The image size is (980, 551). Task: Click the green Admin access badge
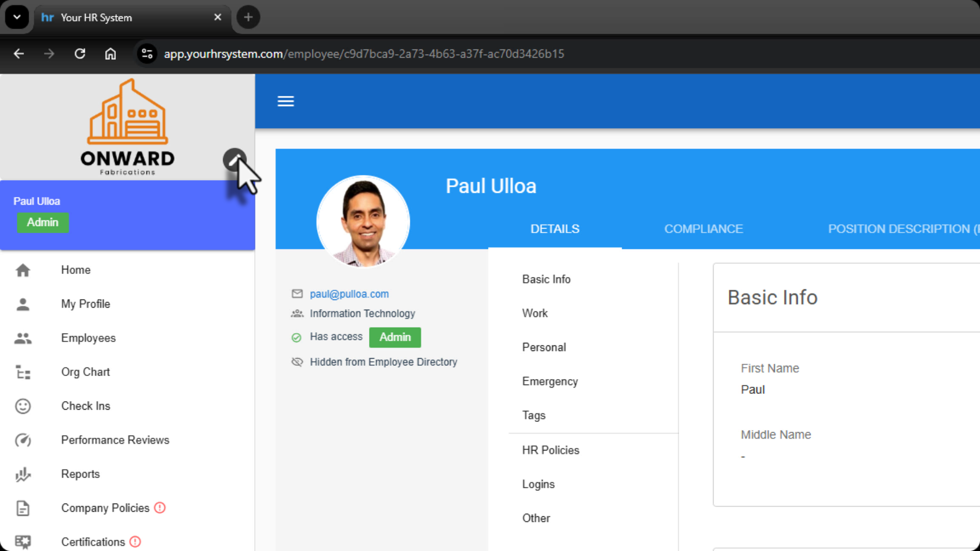point(395,337)
